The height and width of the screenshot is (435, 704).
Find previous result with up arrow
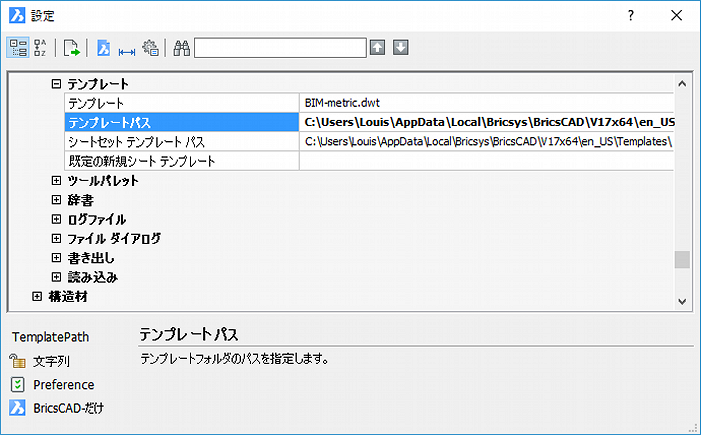(x=378, y=47)
